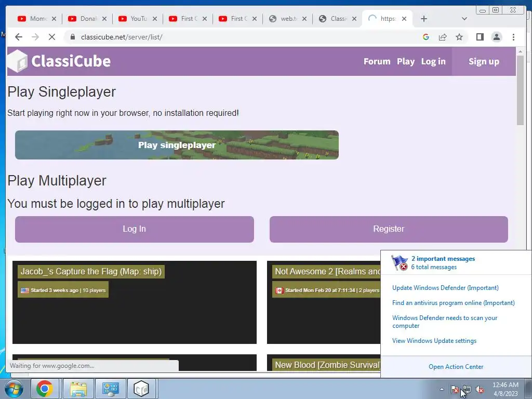
Task: Stop loading the page with the X icon
Action: [52, 37]
